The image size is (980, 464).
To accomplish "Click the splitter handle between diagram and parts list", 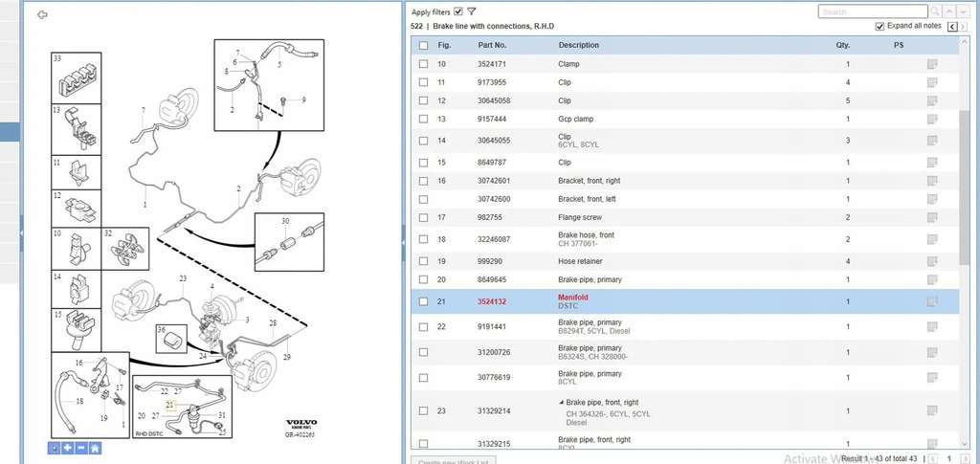I will (x=404, y=242).
